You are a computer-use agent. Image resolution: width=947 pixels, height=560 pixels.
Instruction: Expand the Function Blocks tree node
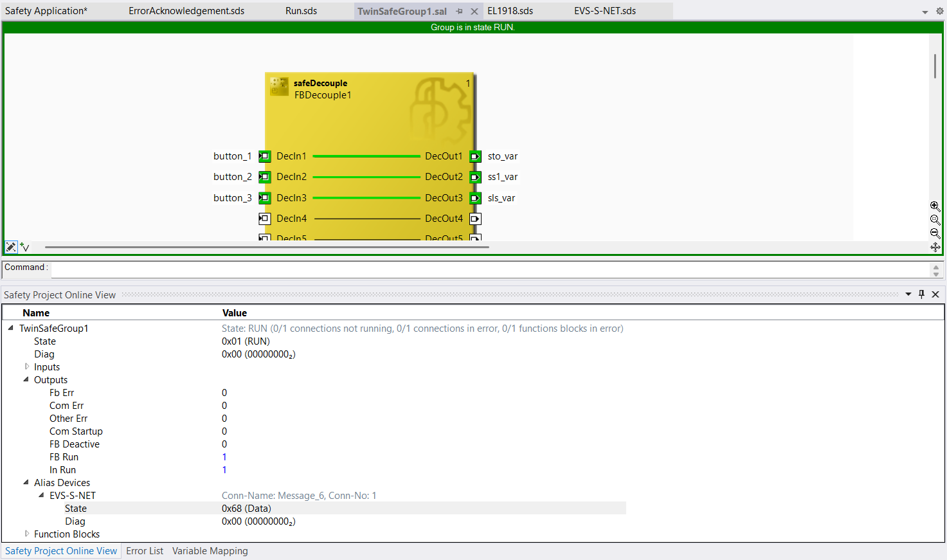[26, 534]
